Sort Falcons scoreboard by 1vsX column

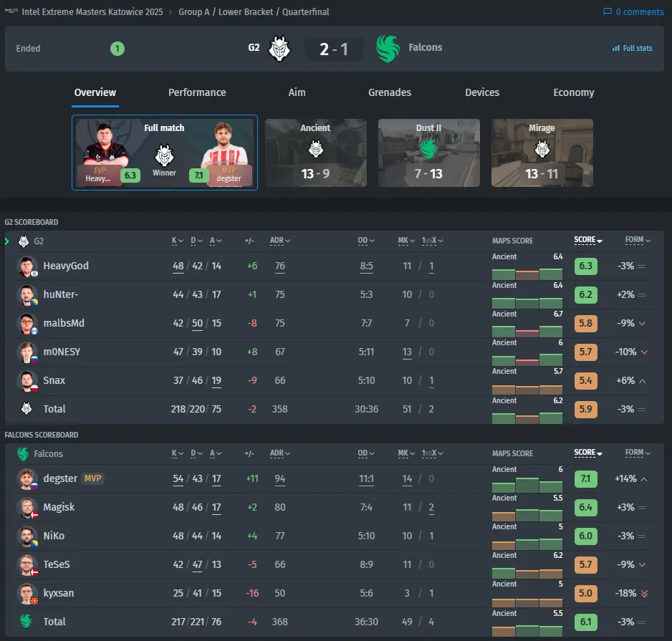pyautogui.click(x=432, y=453)
